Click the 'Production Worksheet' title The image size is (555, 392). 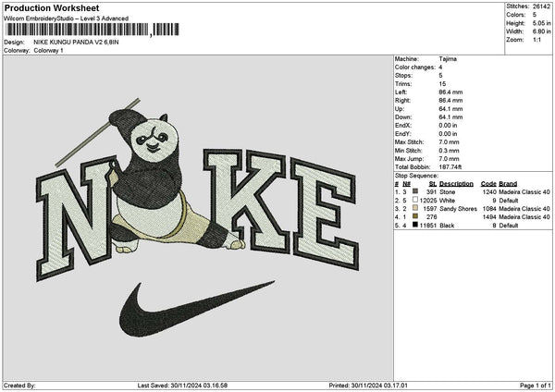pos(52,7)
